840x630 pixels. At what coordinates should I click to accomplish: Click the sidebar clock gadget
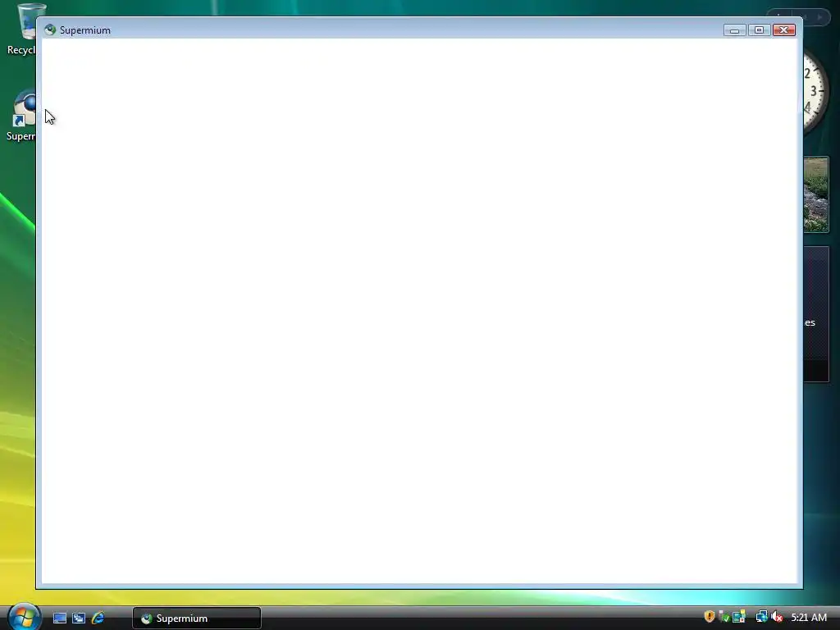[x=815, y=92]
